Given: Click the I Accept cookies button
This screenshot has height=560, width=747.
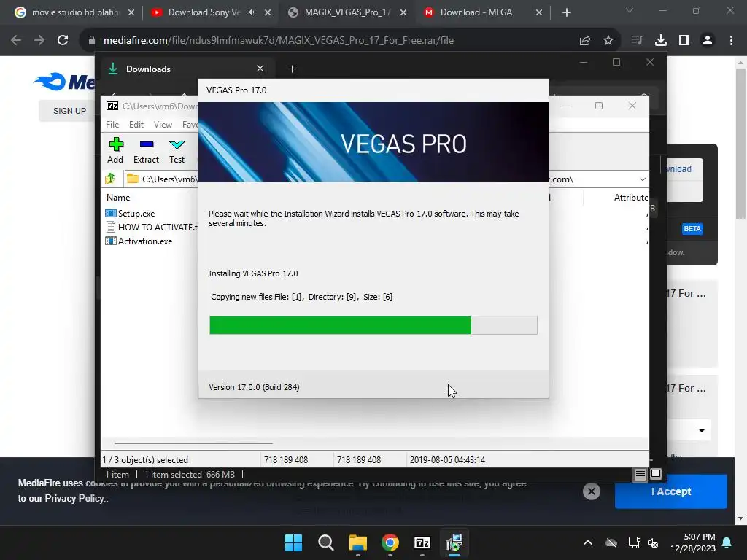Looking at the screenshot, I should 671,491.
